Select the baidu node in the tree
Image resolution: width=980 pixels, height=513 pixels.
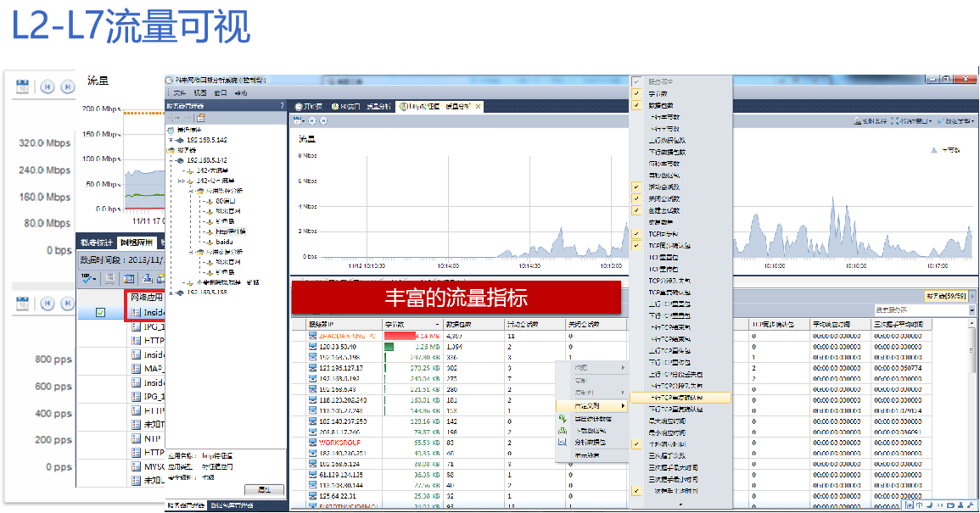[x=224, y=242]
